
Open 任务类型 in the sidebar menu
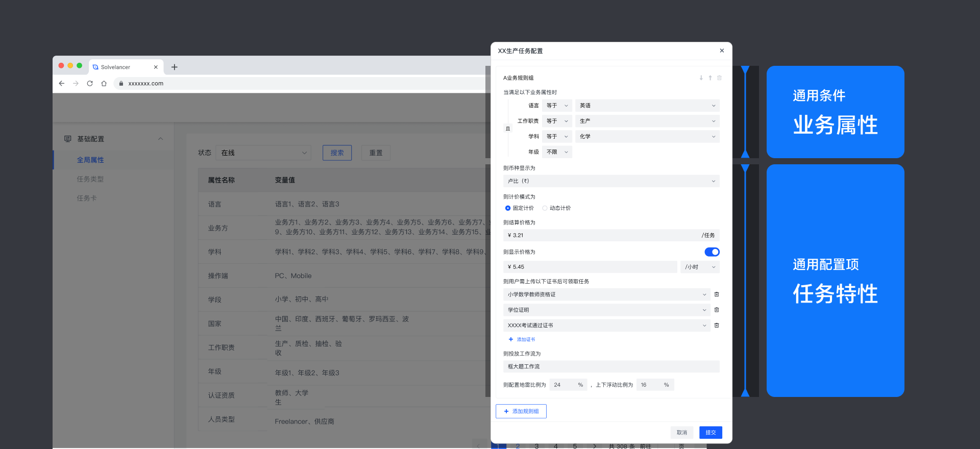coord(90,179)
